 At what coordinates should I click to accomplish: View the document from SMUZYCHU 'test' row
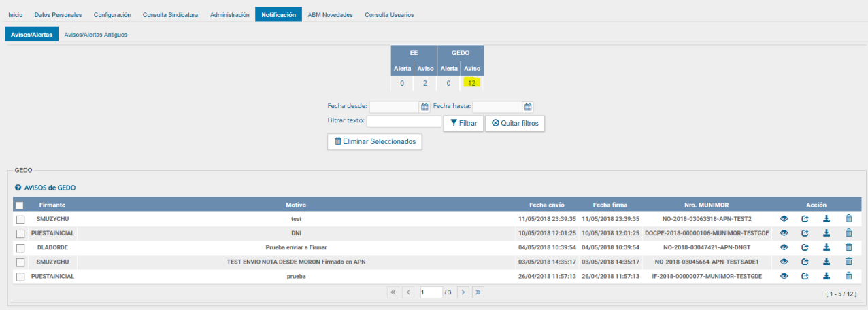tap(784, 219)
